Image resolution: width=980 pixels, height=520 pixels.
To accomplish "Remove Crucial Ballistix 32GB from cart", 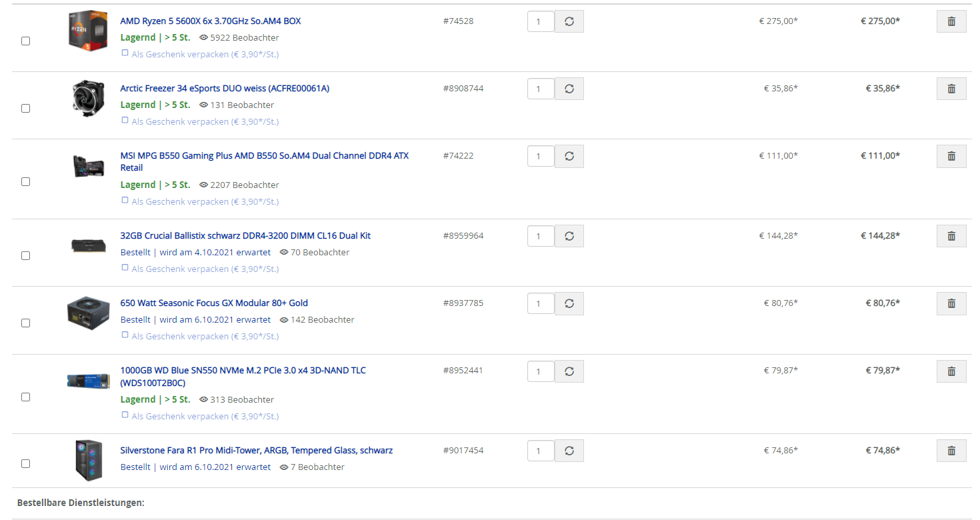I will [x=951, y=236].
